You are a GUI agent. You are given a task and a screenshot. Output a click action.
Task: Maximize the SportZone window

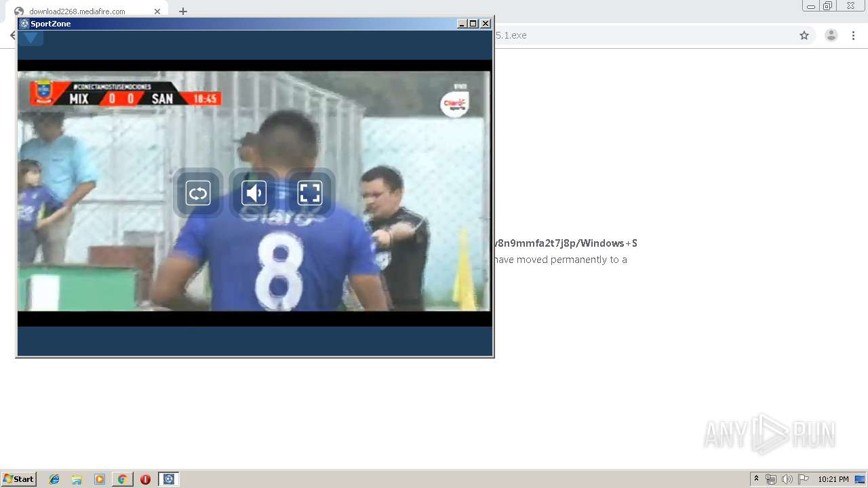(x=473, y=24)
